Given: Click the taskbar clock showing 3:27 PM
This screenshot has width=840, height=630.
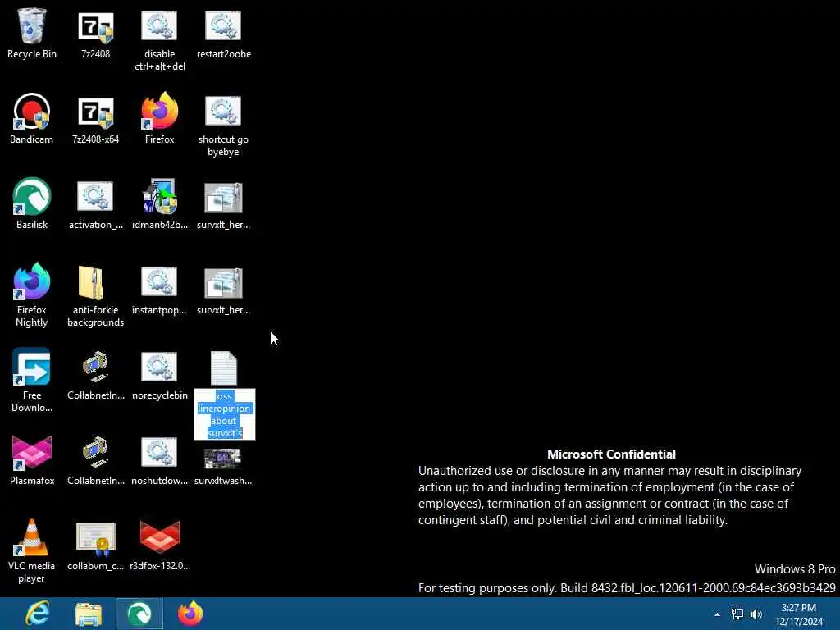Looking at the screenshot, I should click(x=799, y=614).
